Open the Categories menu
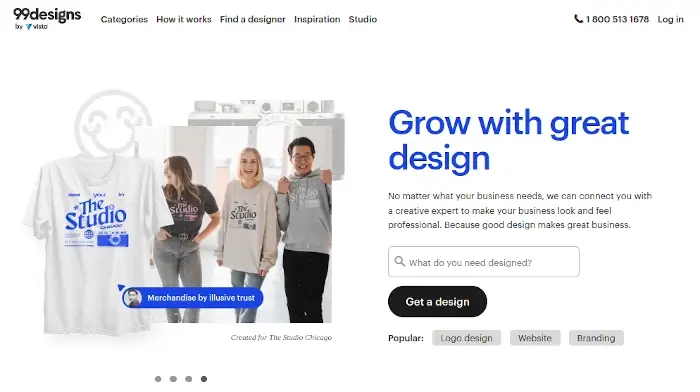This screenshot has height=392, width=700. tap(124, 19)
